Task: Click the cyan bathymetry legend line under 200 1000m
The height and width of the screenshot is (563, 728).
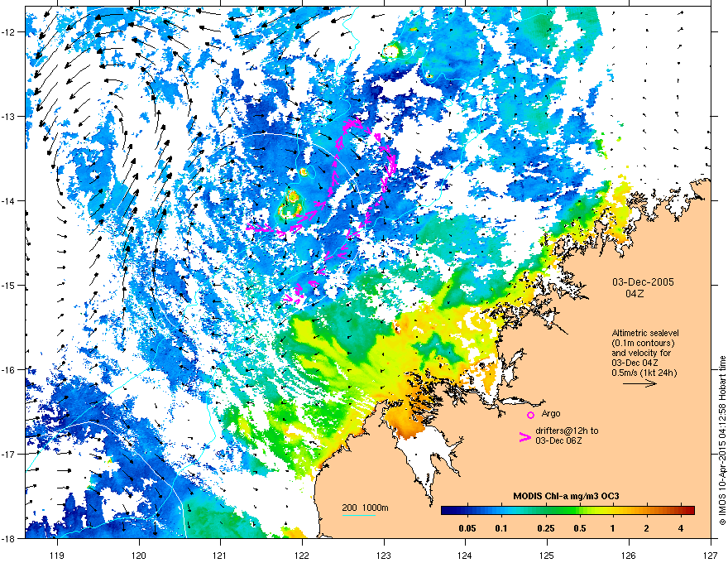Action: point(359,515)
